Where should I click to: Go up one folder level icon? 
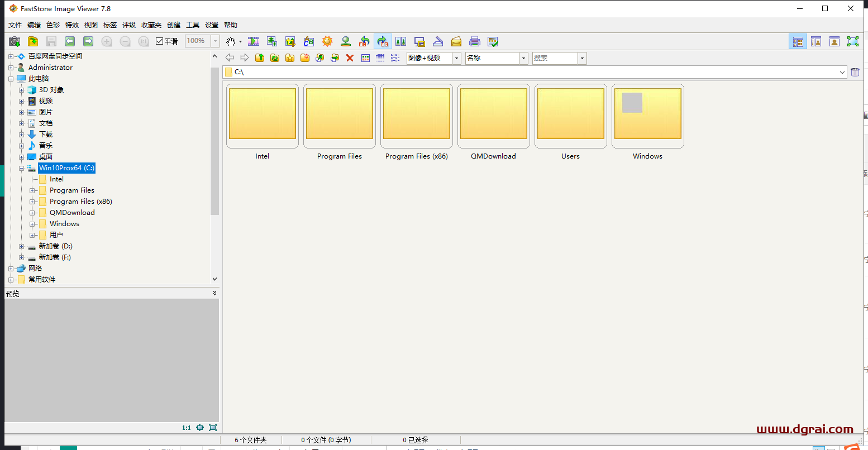(260, 58)
